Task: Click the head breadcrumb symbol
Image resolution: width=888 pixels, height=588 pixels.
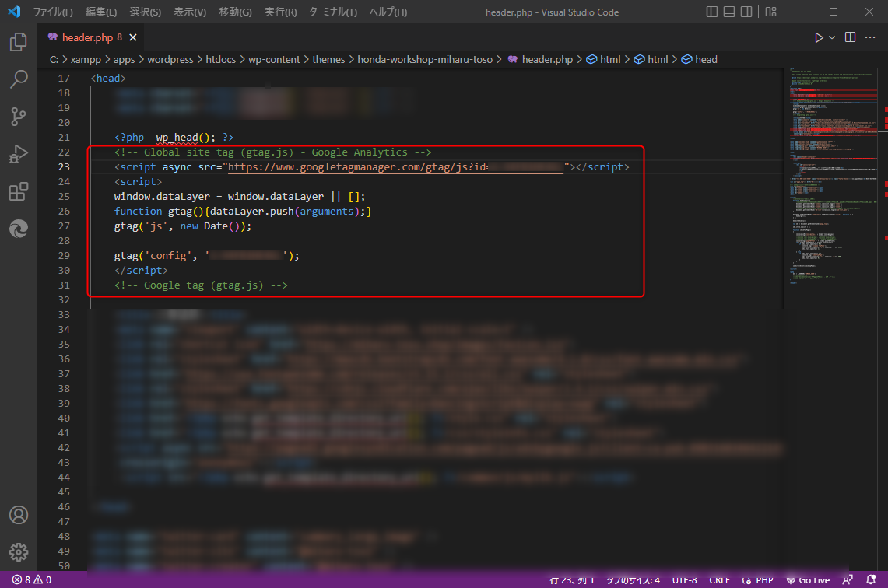Action: [x=700, y=59]
